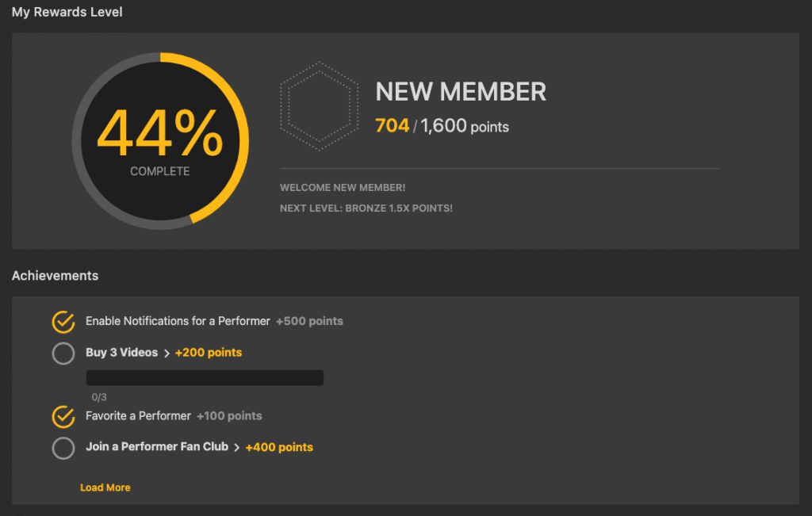The height and width of the screenshot is (516, 812).
Task: Click checkmark beside Favorite a Performer
Action: [63, 416]
